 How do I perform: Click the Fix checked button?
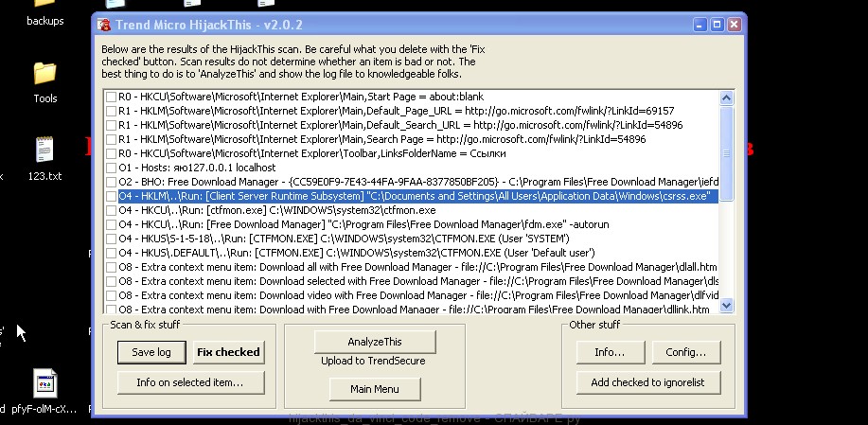[228, 352]
